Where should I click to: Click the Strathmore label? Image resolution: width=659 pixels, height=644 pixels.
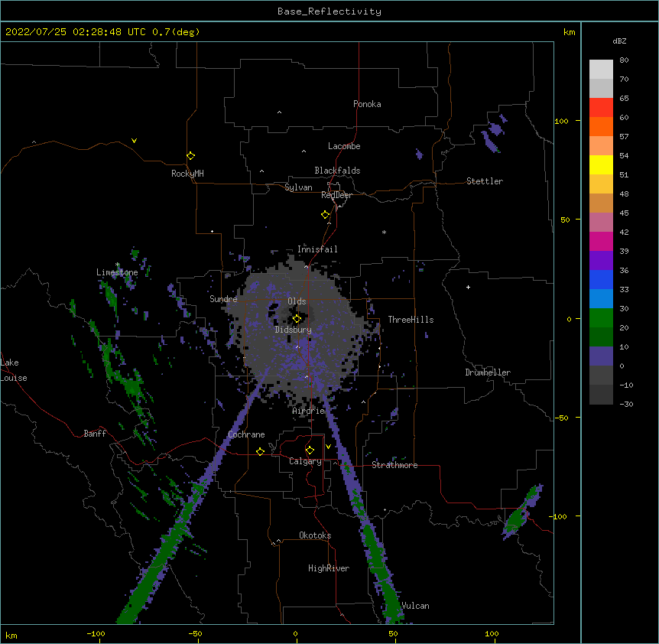(394, 465)
